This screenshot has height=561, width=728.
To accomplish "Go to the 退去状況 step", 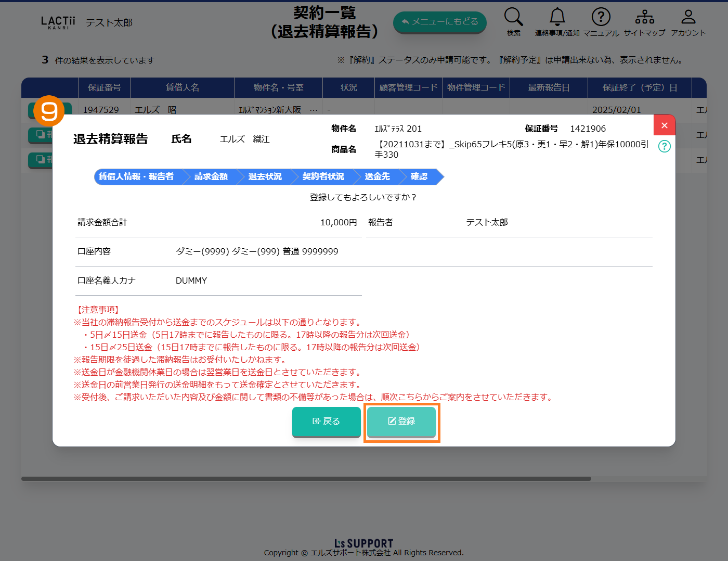I will click(265, 177).
